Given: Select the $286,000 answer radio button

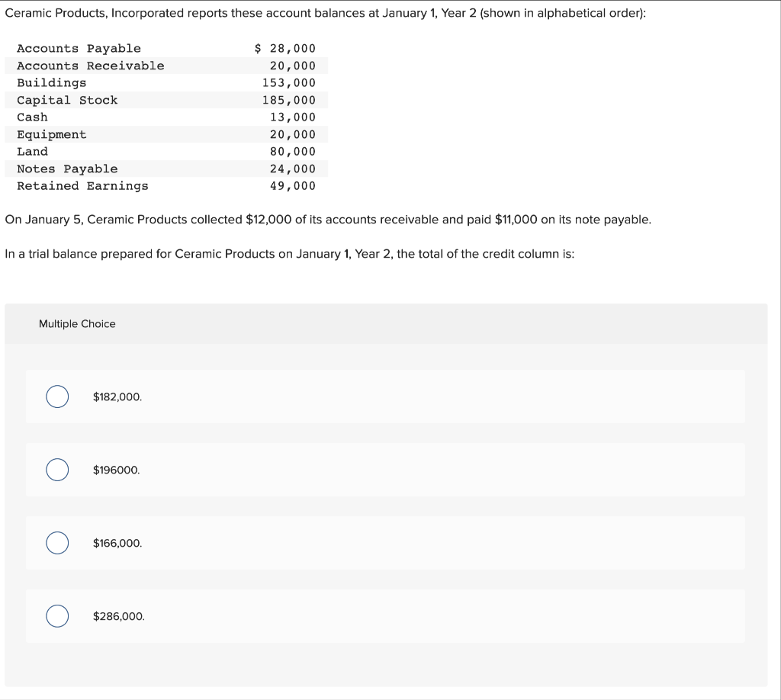Looking at the screenshot, I should pos(56,616).
